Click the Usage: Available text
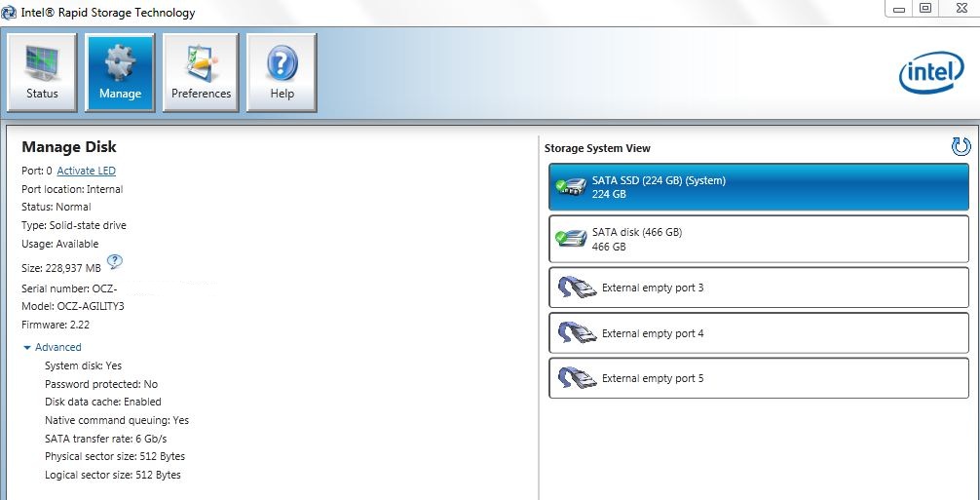This screenshot has width=980, height=500. pyautogui.click(x=60, y=244)
